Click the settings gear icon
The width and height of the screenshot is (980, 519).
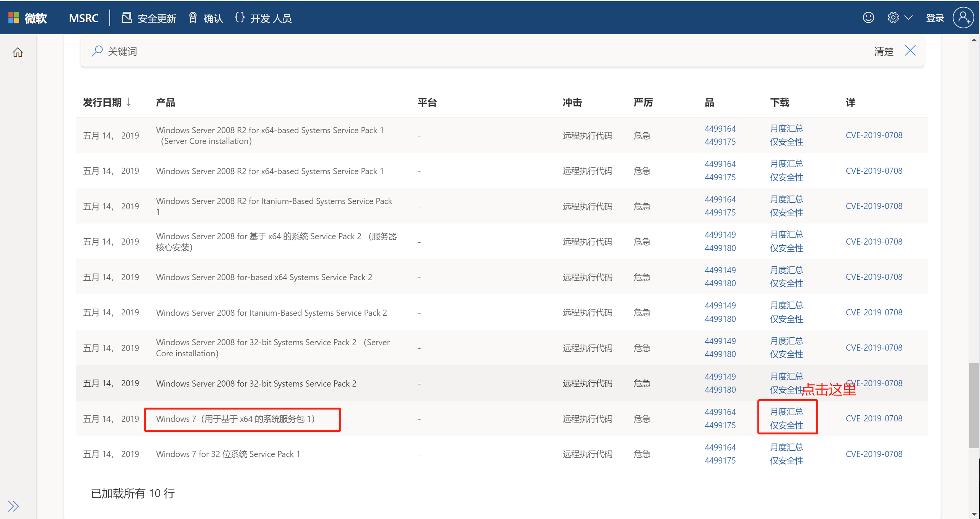893,17
